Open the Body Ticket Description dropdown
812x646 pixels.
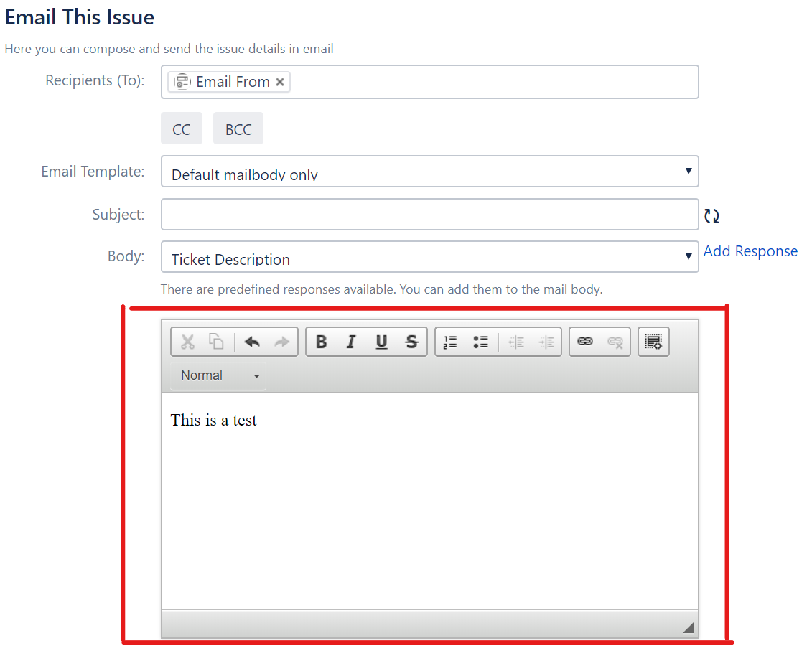tap(430, 257)
